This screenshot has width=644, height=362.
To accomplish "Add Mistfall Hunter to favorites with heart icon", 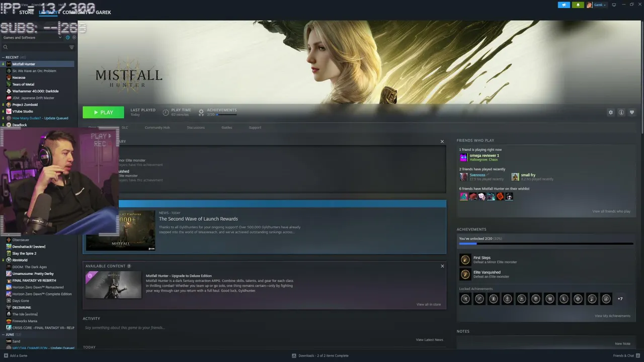I will pos(632,113).
